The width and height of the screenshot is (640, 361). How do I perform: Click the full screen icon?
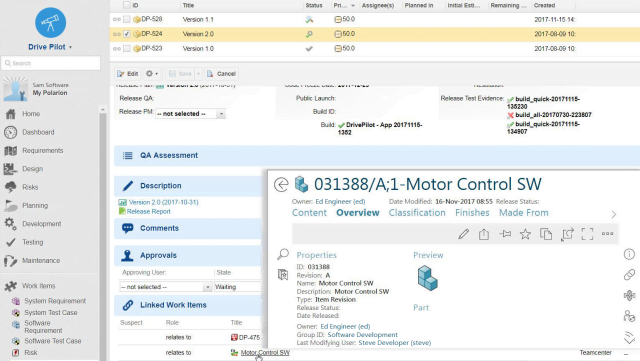tap(587, 234)
